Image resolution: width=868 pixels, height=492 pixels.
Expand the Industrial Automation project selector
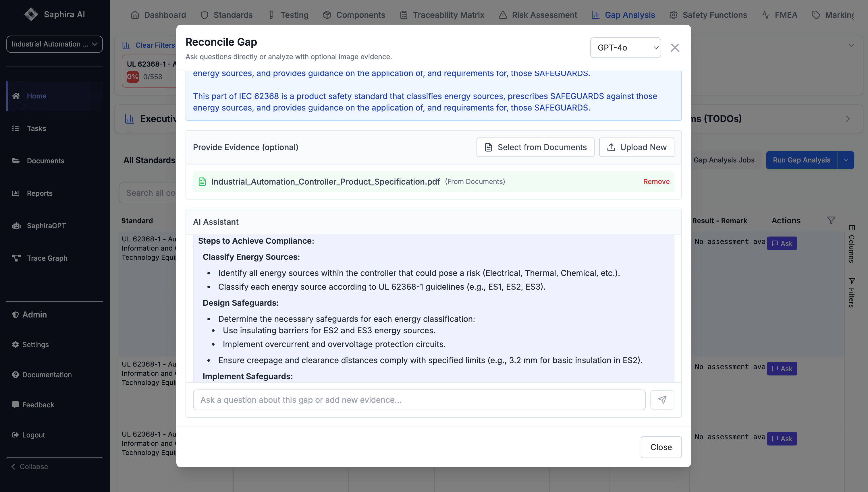(54, 44)
